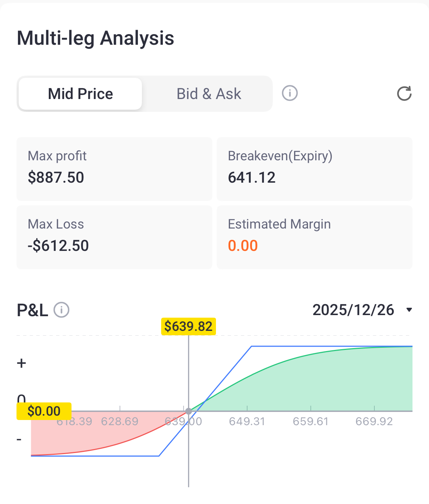
Task: Click the 659.61 x-axis label
Action: 311,421
